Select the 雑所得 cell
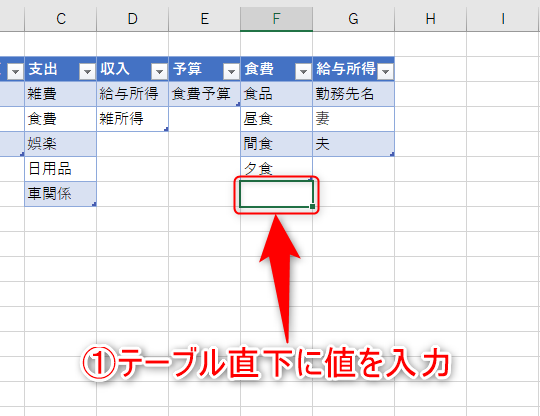Image resolution: width=540 pixels, height=416 pixels. tap(133, 119)
